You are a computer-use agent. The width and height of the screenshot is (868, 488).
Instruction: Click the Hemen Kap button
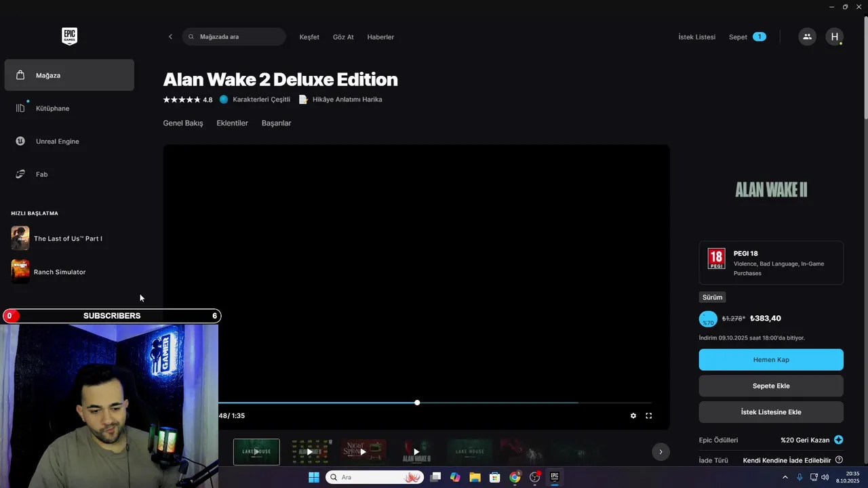(x=771, y=360)
